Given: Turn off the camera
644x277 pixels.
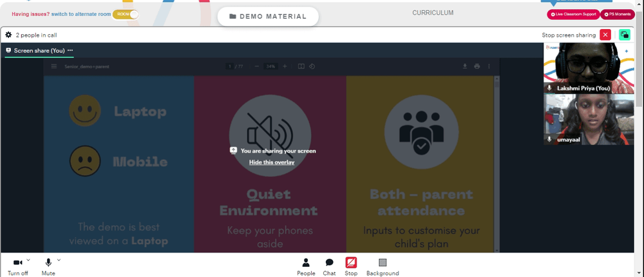Looking at the screenshot, I should pos(17,267).
